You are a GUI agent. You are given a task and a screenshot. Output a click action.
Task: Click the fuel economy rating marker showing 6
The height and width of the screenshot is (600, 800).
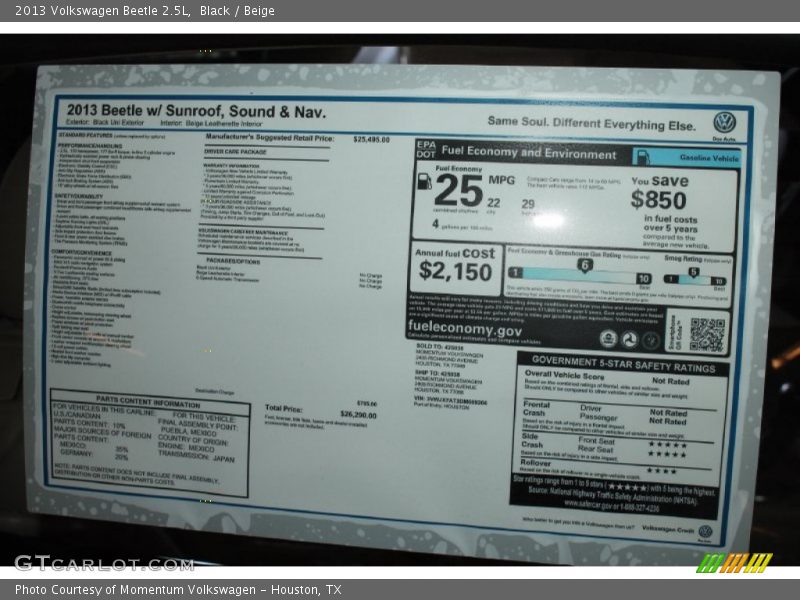coord(585,265)
